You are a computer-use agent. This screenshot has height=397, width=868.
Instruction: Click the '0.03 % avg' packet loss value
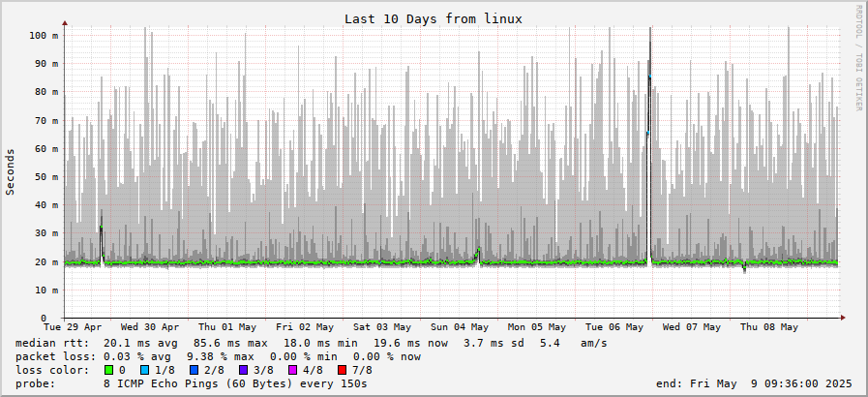click(x=140, y=356)
